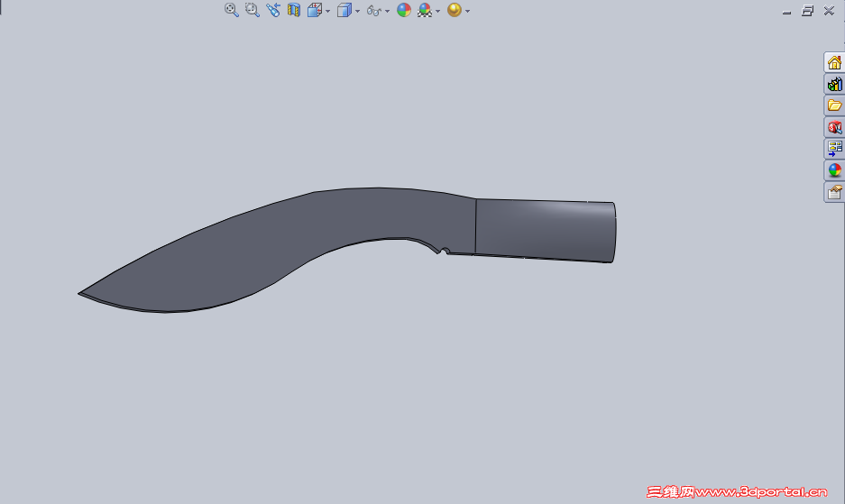Open the Appearances and Scenes tab
The height and width of the screenshot is (504, 845).
[x=834, y=170]
